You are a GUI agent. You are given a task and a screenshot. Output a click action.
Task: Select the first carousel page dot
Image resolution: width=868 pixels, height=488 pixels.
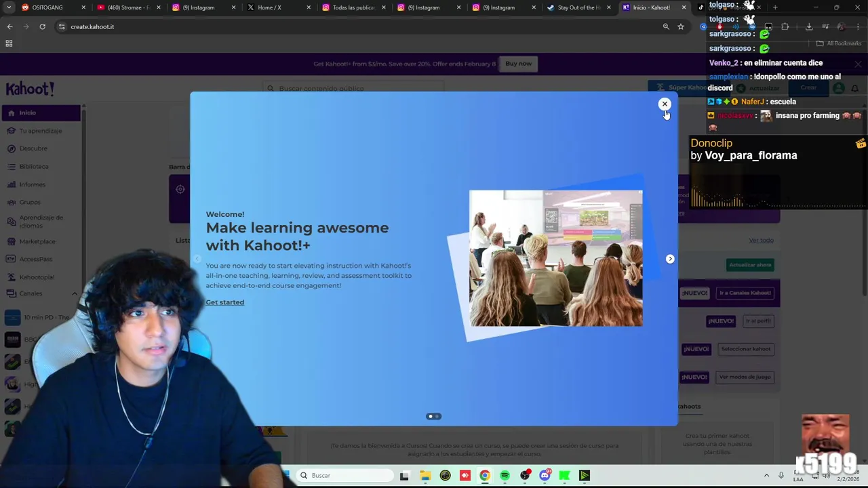click(x=430, y=416)
